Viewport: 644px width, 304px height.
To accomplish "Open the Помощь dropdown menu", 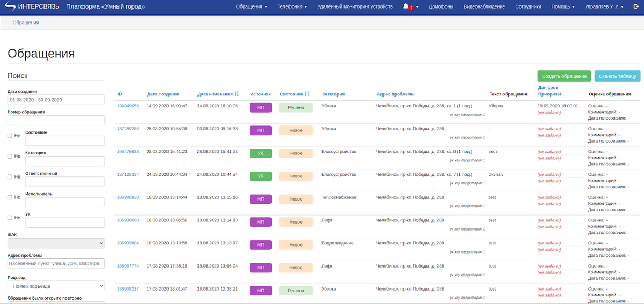I will (563, 7).
